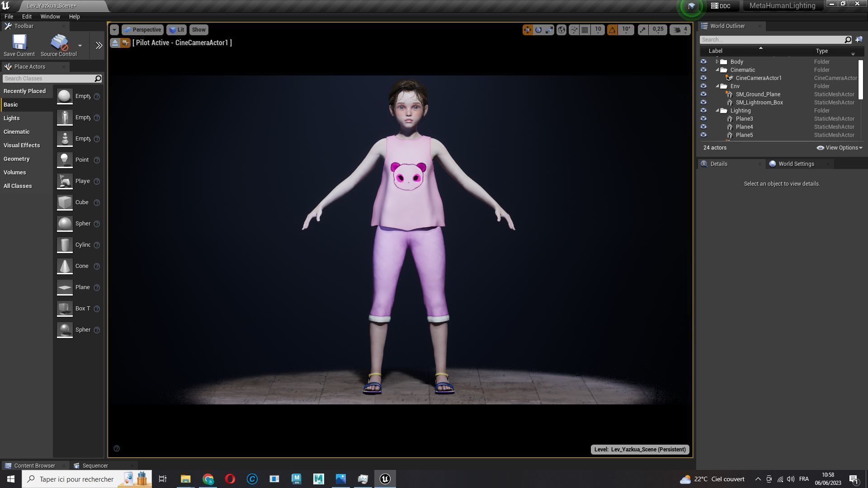Open the Window menu
Image resolution: width=868 pixels, height=488 pixels.
tap(50, 16)
